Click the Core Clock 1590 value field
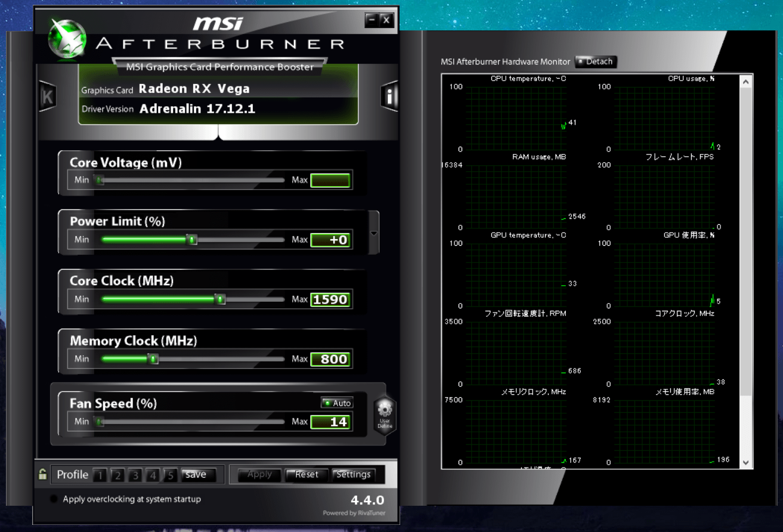 click(330, 299)
